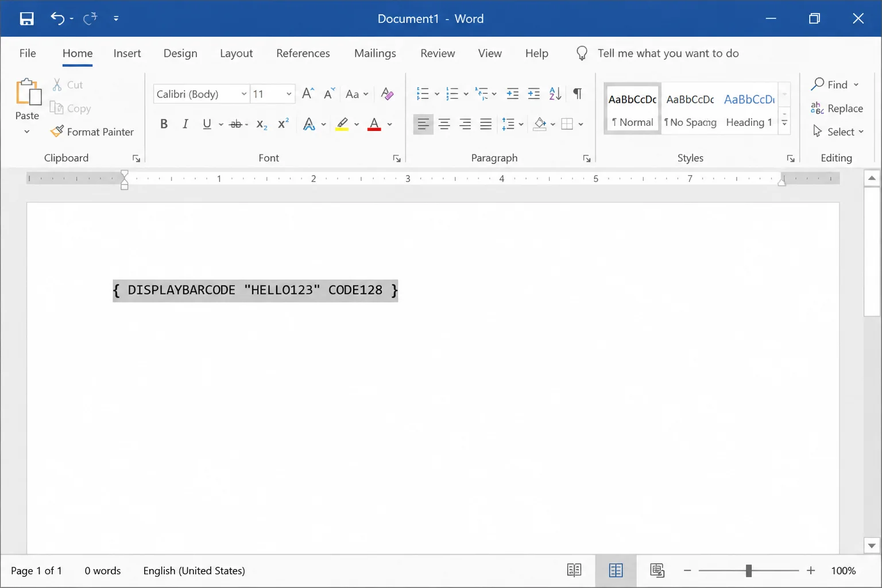Decrease paragraph indent
The image size is (882, 588).
(x=513, y=94)
